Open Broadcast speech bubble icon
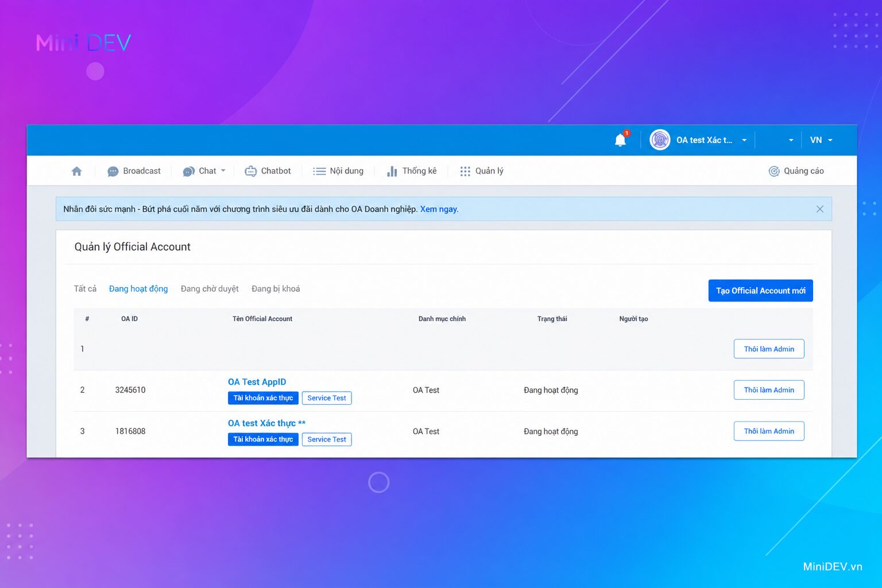The height and width of the screenshot is (588, 882). click(113, 171)
